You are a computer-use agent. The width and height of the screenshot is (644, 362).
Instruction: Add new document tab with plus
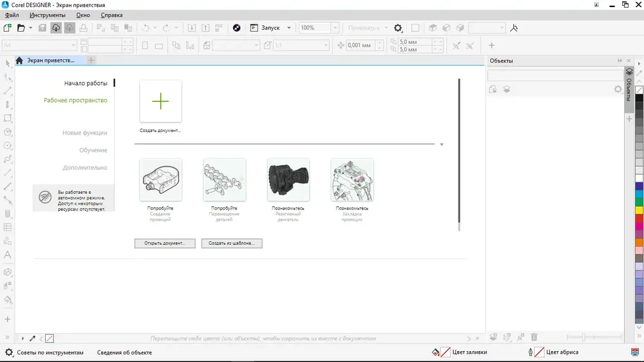(x=91, y=61)
